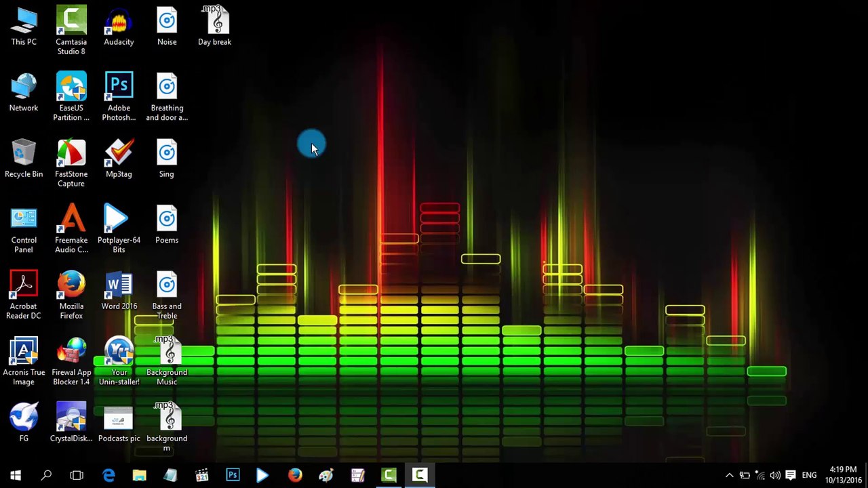The image size is (868, 488).
Task: Open the Recycle Bin
Action: pyautogui.click(x=24, y=159)
